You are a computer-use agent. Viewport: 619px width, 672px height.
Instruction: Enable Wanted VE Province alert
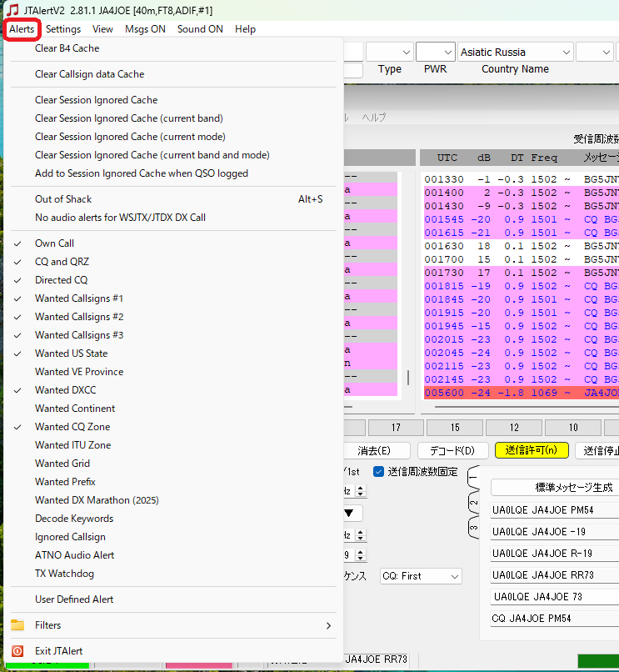pos(173,372)
